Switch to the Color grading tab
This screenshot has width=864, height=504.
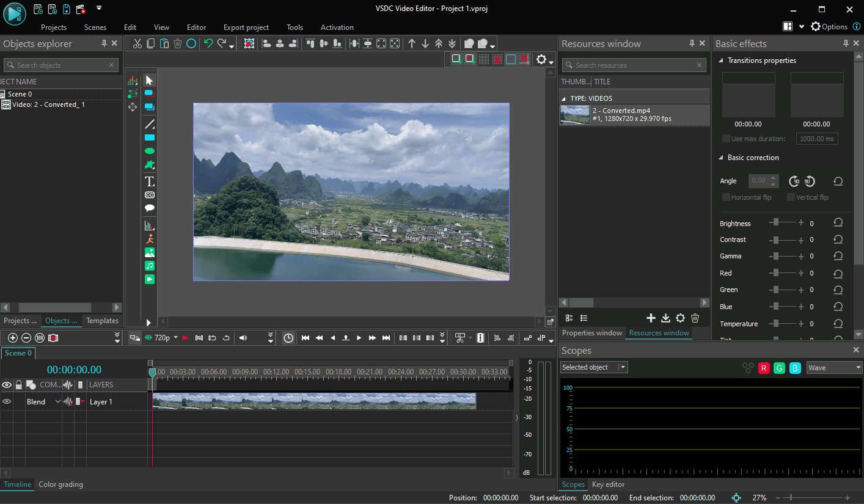60,484
